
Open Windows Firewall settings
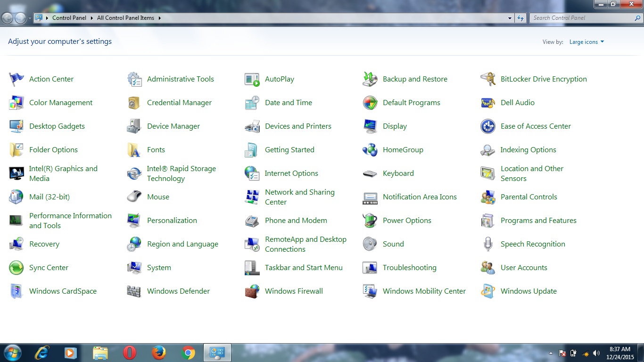294,291
